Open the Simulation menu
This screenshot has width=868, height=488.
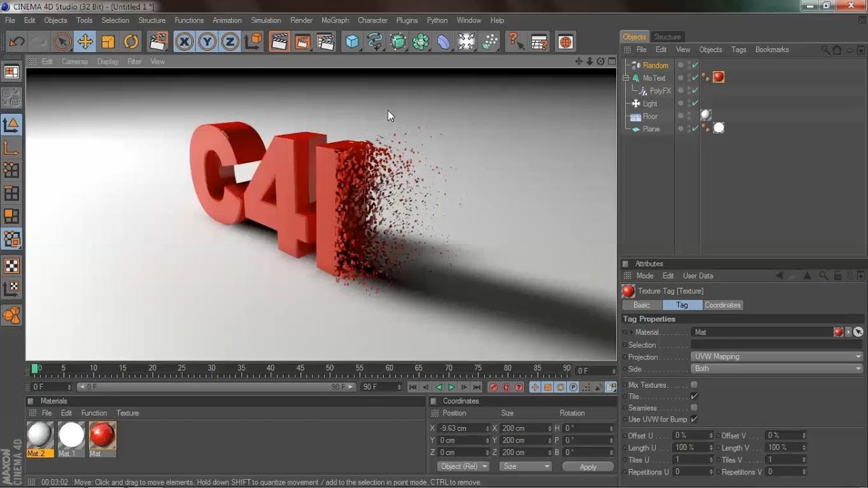(266, 20)
